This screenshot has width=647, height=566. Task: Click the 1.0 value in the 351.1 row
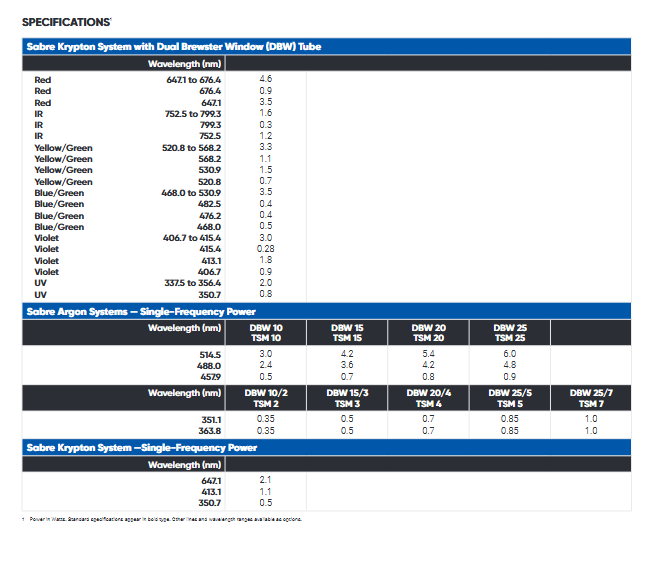[x=591, y=419]
